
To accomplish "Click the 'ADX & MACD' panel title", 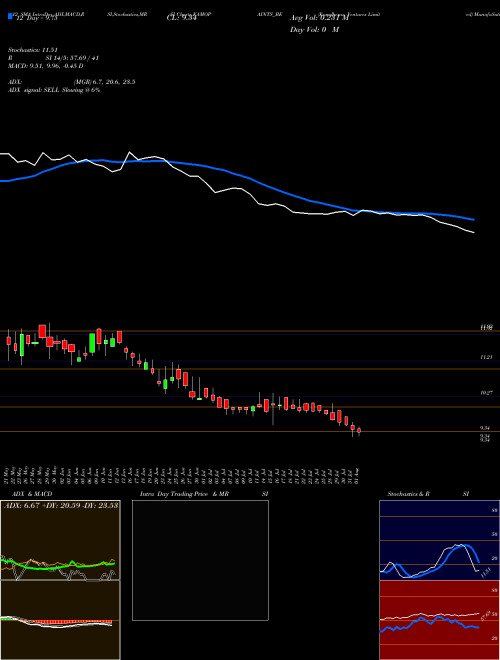I will (x=32, y=494).
